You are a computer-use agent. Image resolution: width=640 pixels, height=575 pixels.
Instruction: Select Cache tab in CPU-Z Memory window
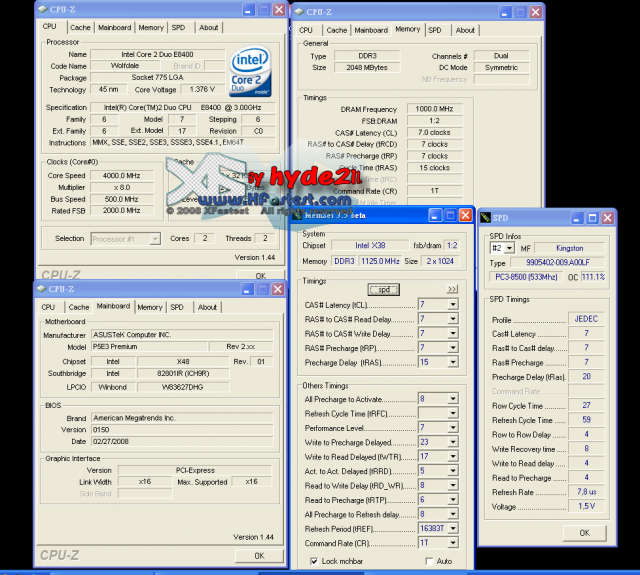click(337, 30)
